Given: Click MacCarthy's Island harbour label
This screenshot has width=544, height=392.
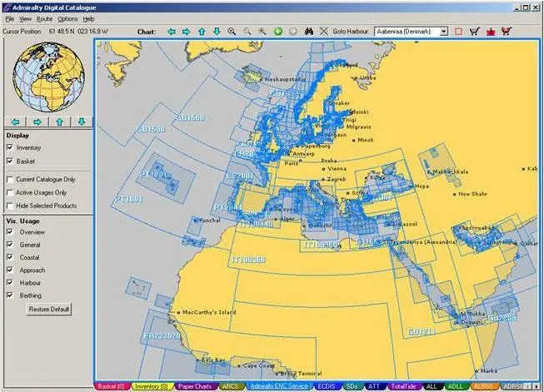Looking at the screenshot, I should [209, 312].
